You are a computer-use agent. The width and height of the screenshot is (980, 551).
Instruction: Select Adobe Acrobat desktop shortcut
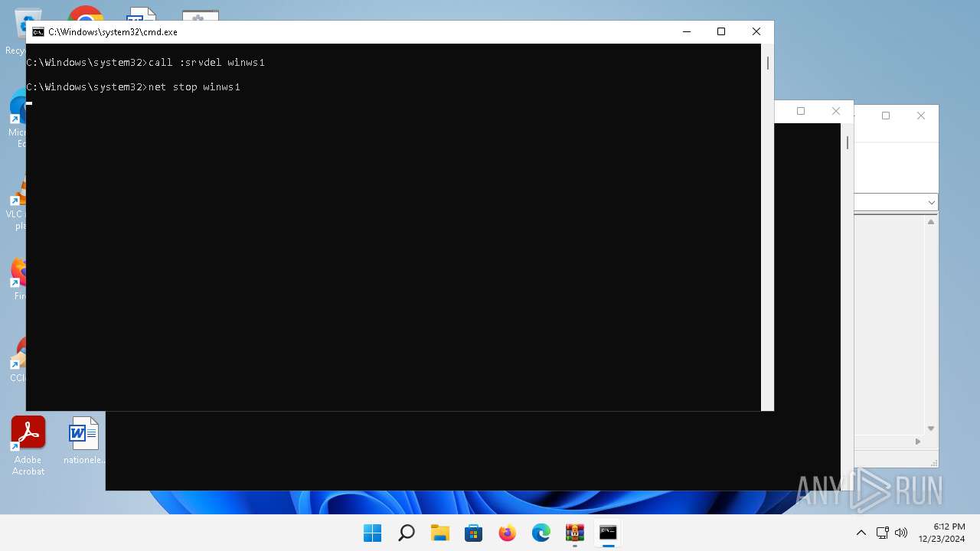coord(28,446)
